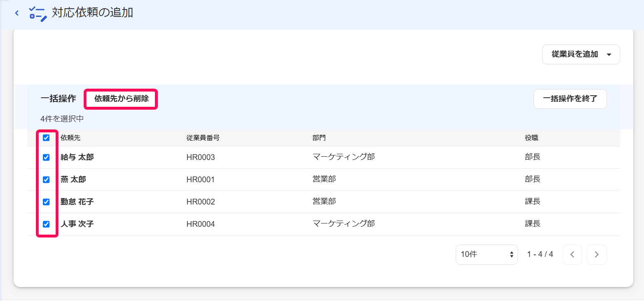Uncheck the checkbox for 勤怠 花子
The image size is (644, 301).
pyautogui.click(x=46, y=202)
